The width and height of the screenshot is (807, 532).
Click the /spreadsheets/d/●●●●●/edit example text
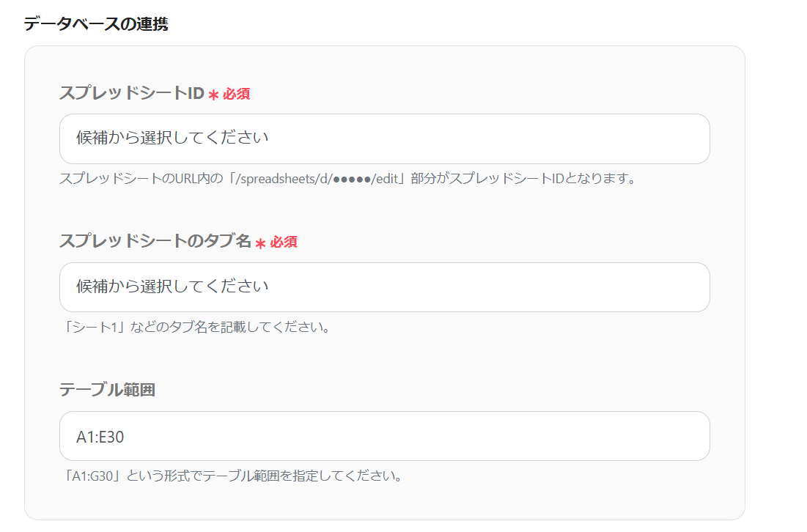click(x=317, y=179)
